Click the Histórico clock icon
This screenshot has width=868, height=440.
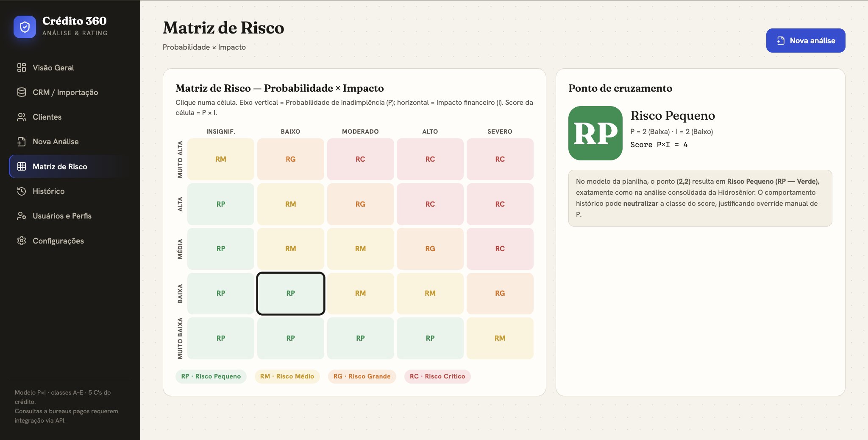coord(22,191)
